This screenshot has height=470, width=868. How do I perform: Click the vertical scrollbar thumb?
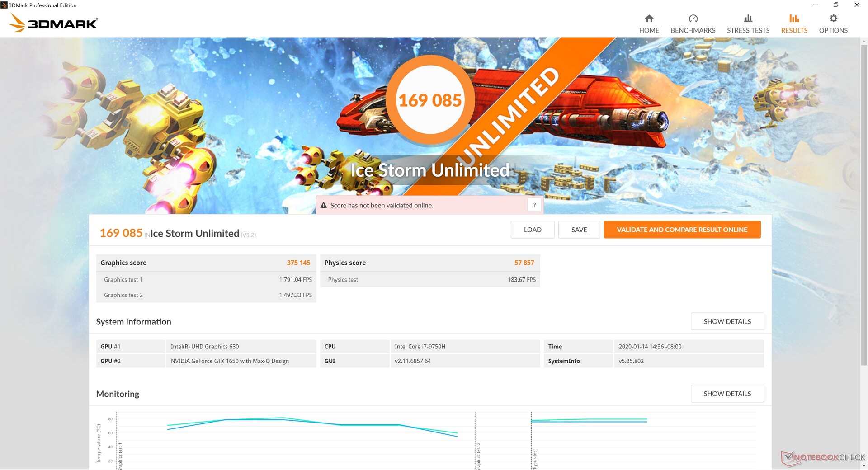[x=864, y=206]
